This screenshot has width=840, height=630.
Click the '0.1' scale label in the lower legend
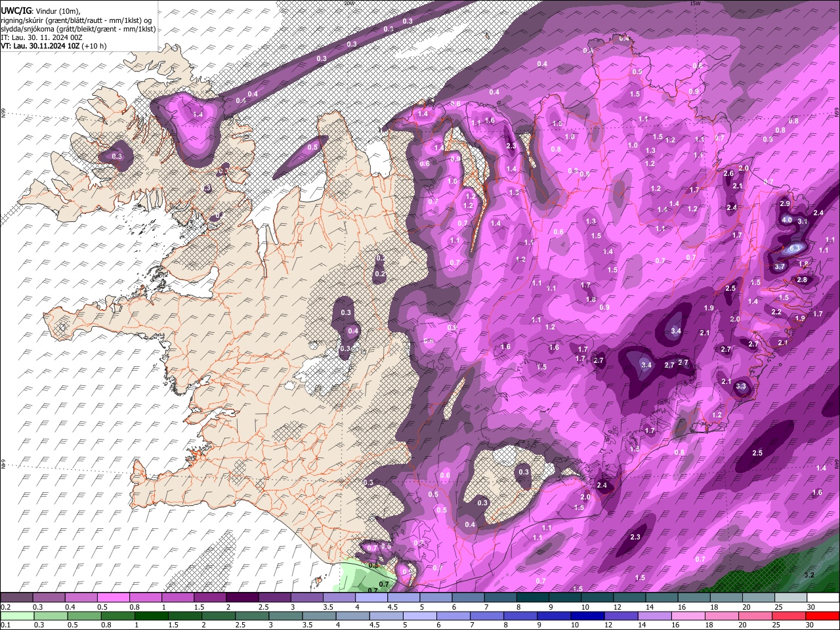coord(5,626)
